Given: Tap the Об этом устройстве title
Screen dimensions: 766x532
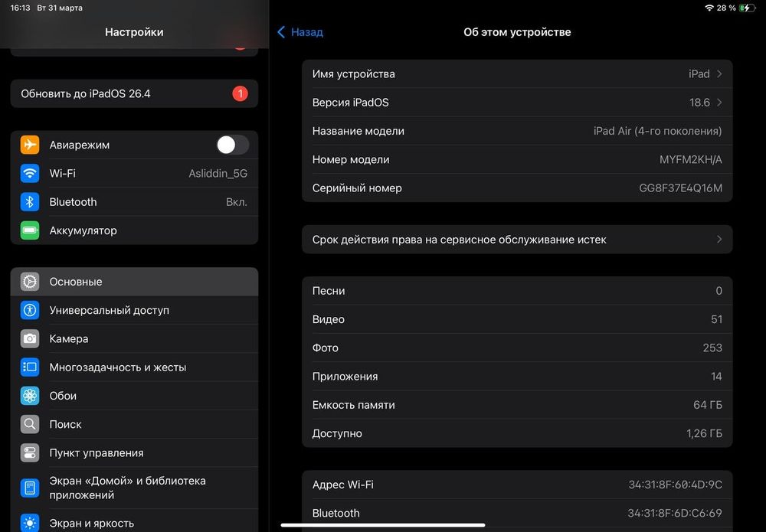Looking at the screenshot, I should (x=517, y=32).
